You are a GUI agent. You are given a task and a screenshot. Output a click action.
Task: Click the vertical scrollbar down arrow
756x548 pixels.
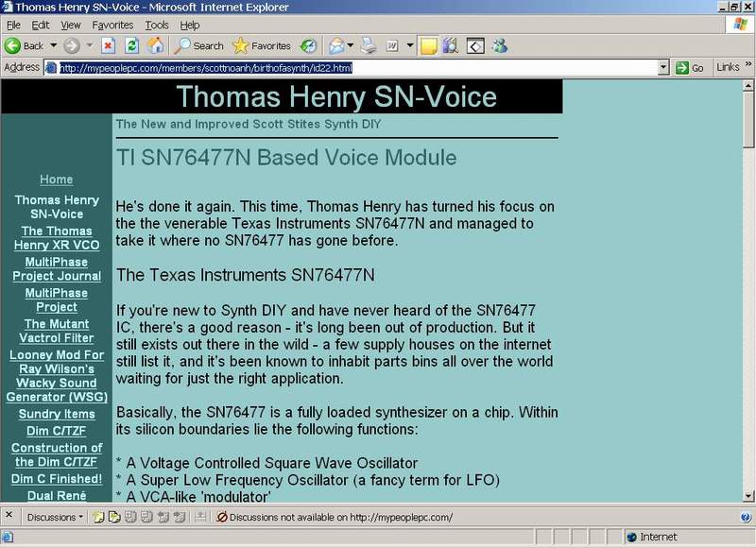748,496
